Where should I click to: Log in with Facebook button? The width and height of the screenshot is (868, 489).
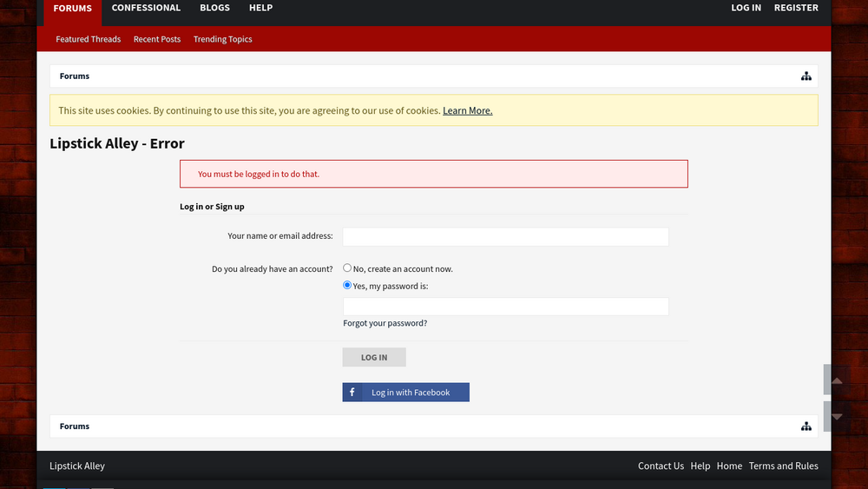click(x=406, y=393)
